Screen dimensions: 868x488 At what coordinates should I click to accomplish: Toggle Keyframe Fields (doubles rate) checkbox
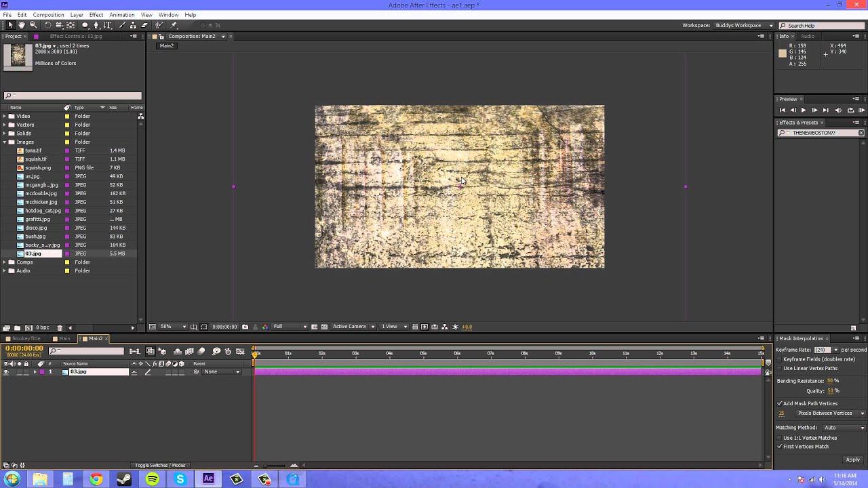click(x=779, y=359)
